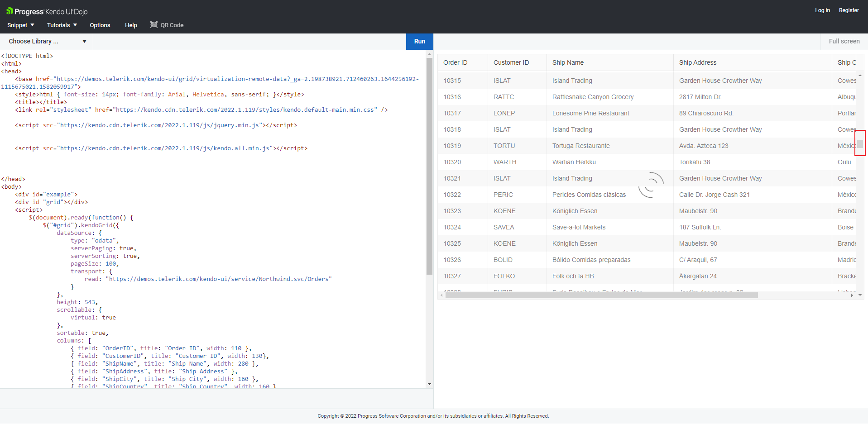Sort grid by Order ID column header

pos(456,63)
